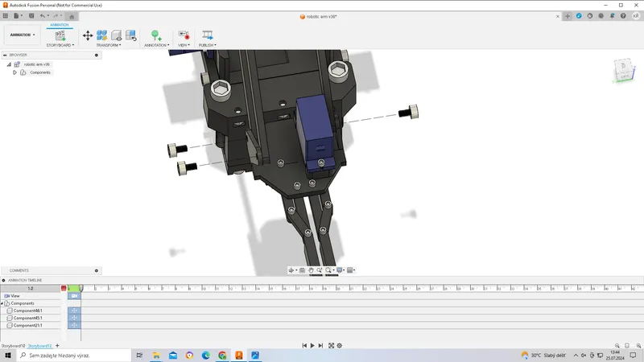
Task: Jump to the storyboard start
Action: click(304, 346)
